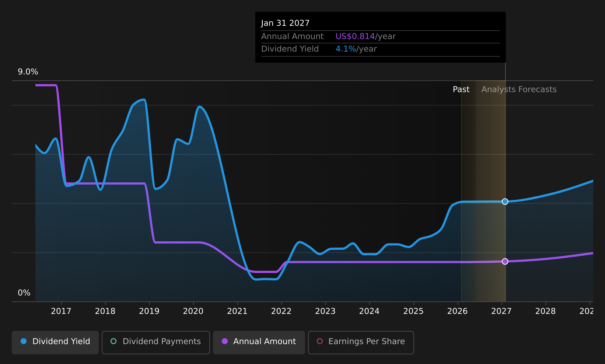Click the 'Past' region label
The height and width of the screenshot is (364, 605).
[x=461, y=90]
